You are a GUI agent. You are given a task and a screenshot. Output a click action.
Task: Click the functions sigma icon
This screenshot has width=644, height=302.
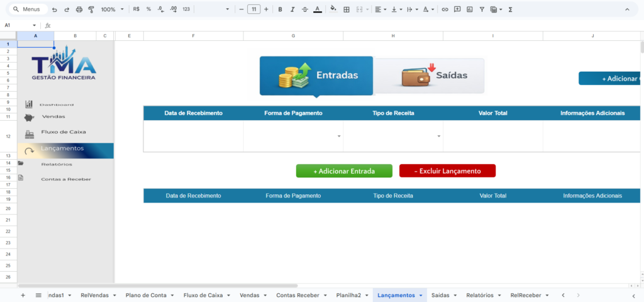pyautogui.click(x=510, y=9)
